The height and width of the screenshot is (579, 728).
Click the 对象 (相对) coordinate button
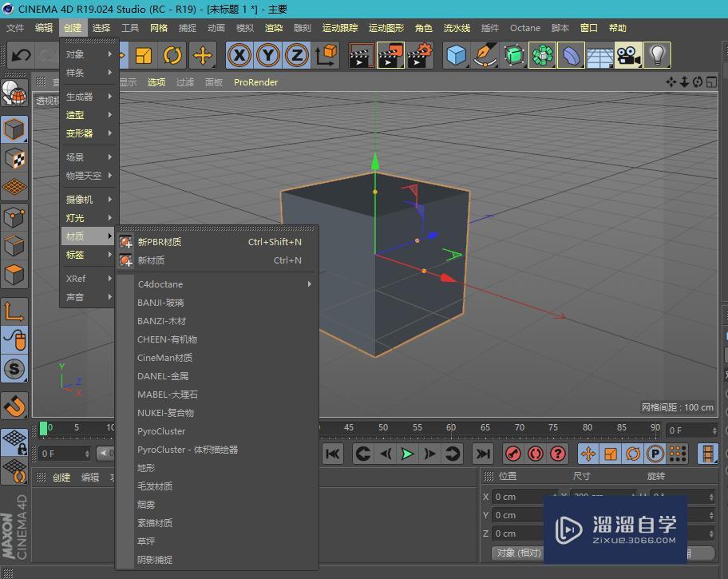(x=519, y=553)
